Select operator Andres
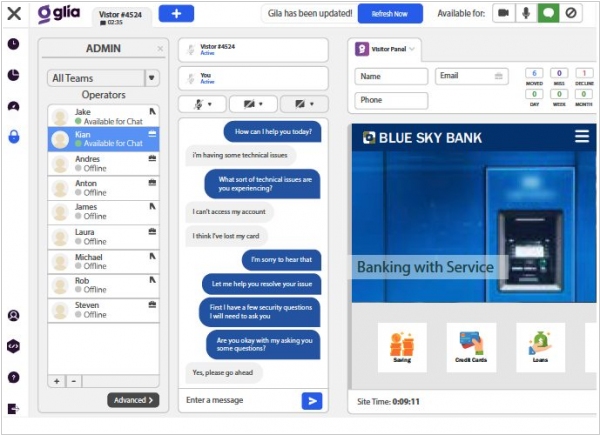600x435 pixels. 103,164
